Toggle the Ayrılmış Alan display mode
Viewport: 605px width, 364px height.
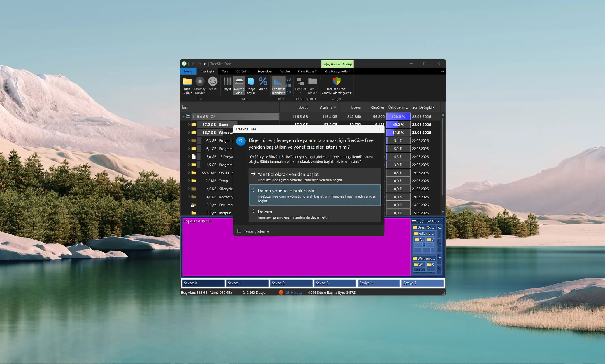(x=239, y=86)
